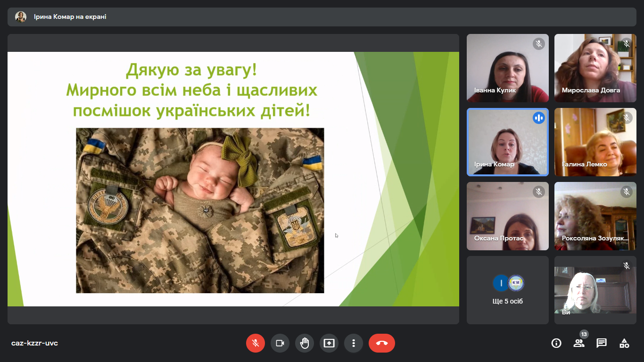Click the meeting code caz-kzzr-uvc
The width and height of the screenshot is (644, 362).
click(x=34, y=343)
